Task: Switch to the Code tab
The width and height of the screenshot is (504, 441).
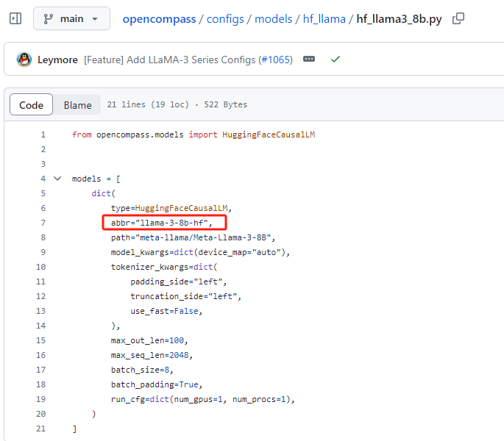Action: pyautogui.click(x=31, y=105)
